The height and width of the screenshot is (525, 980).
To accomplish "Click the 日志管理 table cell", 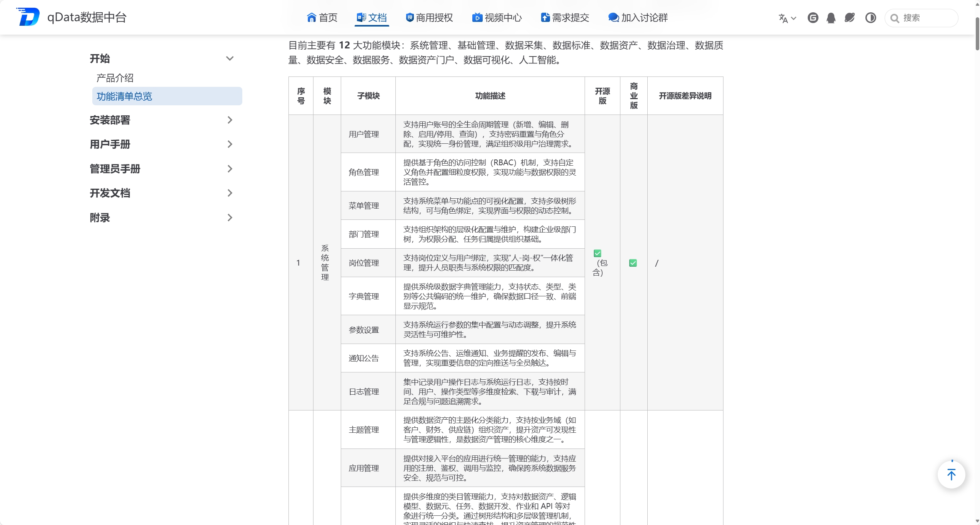I will (368, 392).
